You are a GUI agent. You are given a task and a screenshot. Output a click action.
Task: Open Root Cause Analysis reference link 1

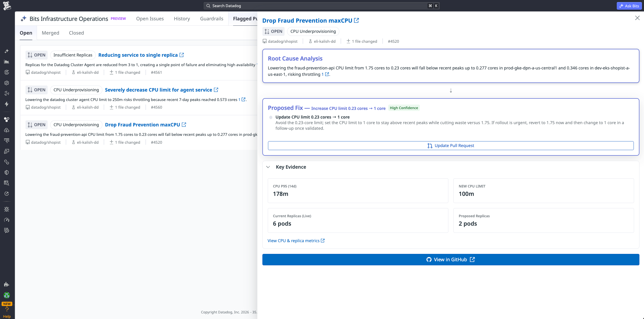click(x=325, y=74)
